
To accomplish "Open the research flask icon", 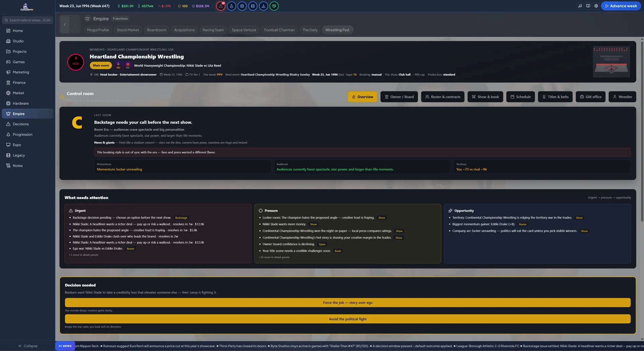I will pos(231,6).
